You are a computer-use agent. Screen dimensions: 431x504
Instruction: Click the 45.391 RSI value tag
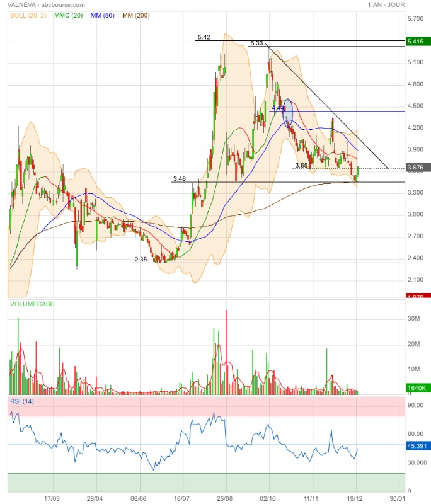[418, 446]
